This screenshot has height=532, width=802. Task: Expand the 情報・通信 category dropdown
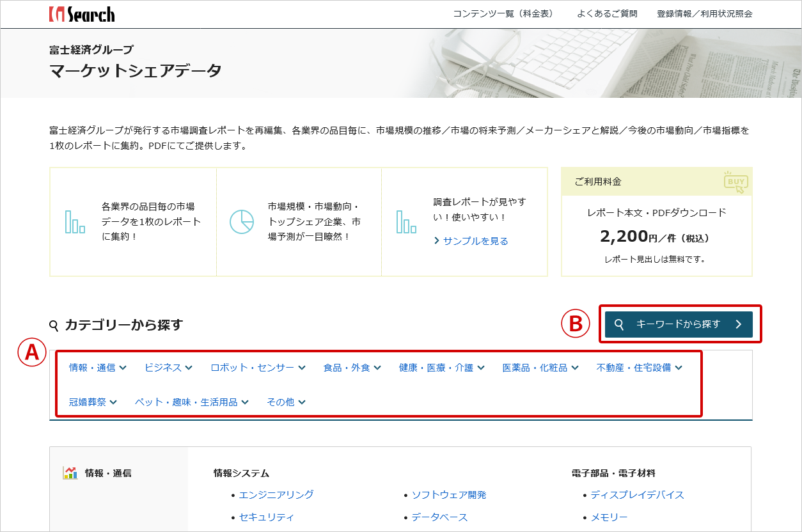tap(98, 368)
